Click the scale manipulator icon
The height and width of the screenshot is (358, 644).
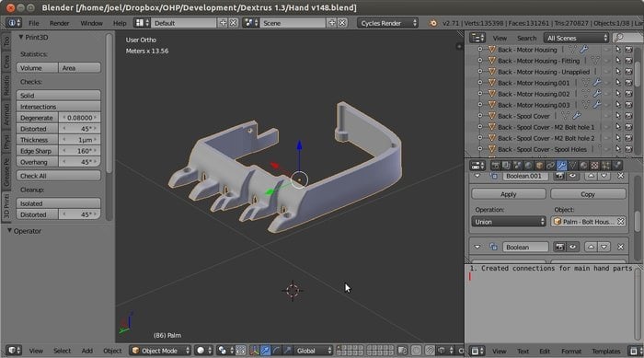coord(287,351)
